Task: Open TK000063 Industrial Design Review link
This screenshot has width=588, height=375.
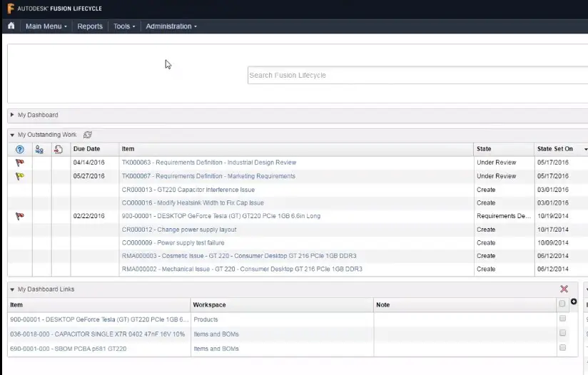Action: click(x=209, y=163)
